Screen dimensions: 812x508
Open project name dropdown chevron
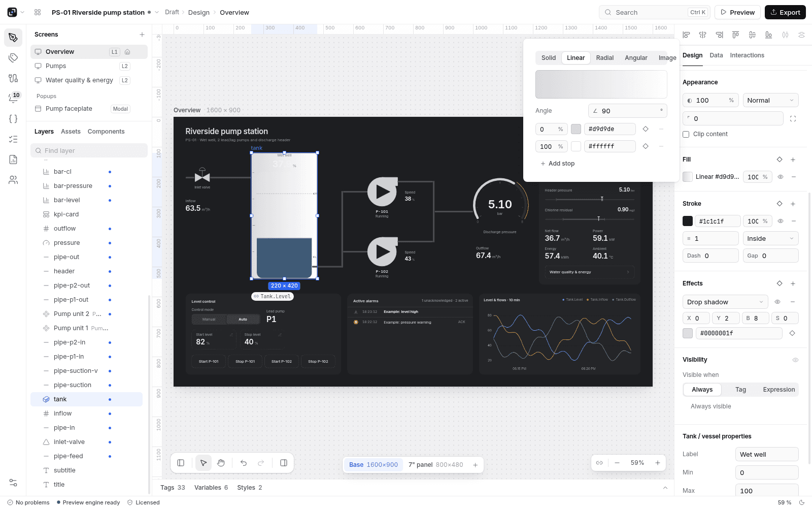pos(157,12)
